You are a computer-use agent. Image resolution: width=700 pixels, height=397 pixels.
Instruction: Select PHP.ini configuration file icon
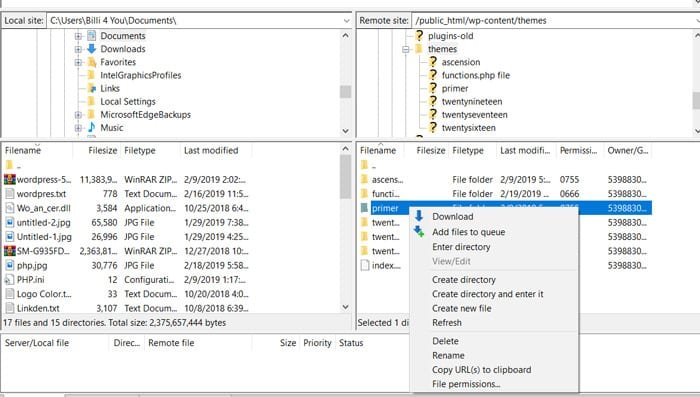[x=9, y=280]
